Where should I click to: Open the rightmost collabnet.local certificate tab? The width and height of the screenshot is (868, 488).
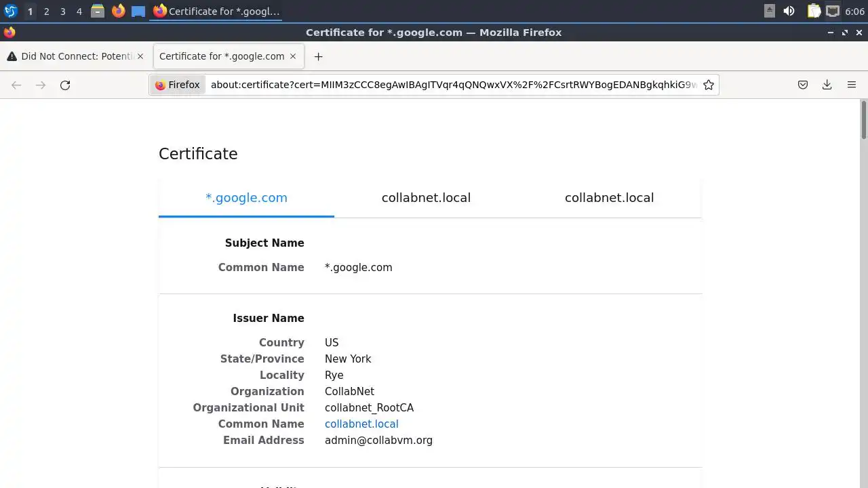click(609, 198)
